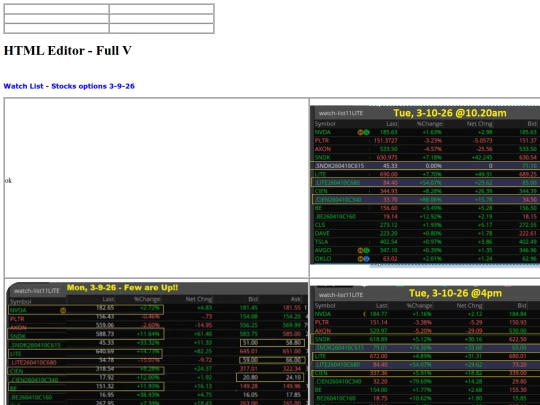
Task: Click the PLTR last price 151.3727
Action: [385, 141]
